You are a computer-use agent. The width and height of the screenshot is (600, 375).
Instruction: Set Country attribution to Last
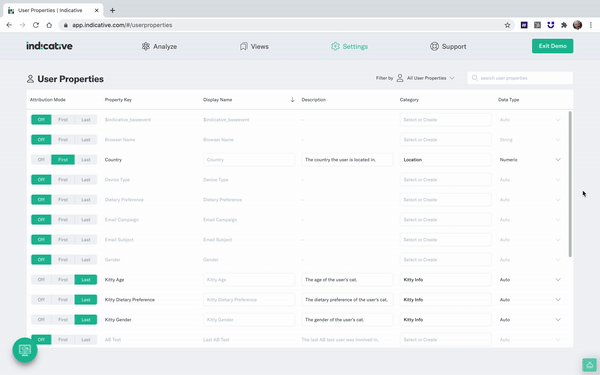point(86,160)
